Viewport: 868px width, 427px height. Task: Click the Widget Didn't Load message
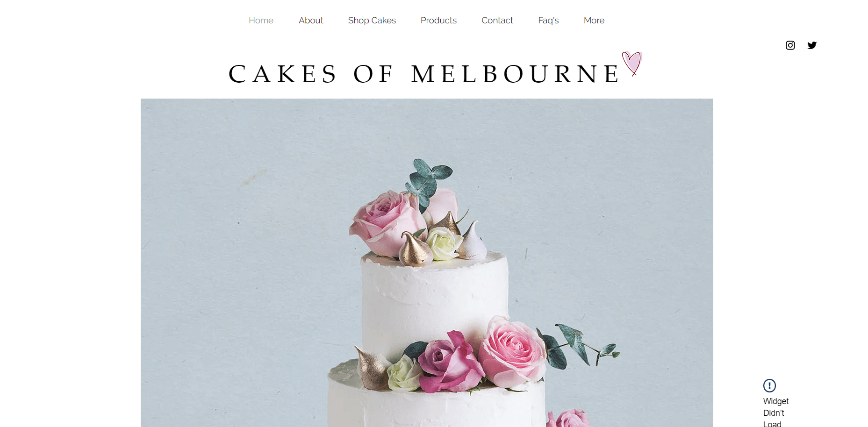tap(775, 413)
